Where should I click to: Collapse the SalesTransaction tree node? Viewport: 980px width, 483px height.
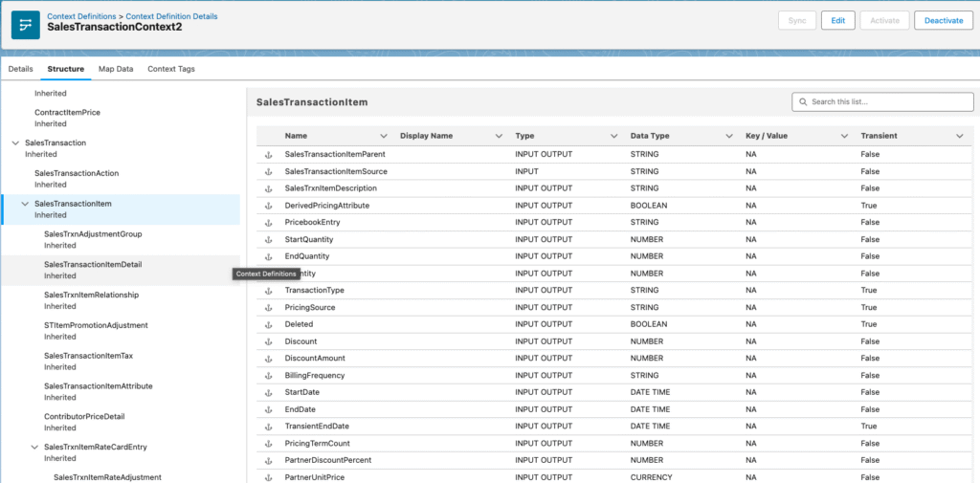[15, 143]
